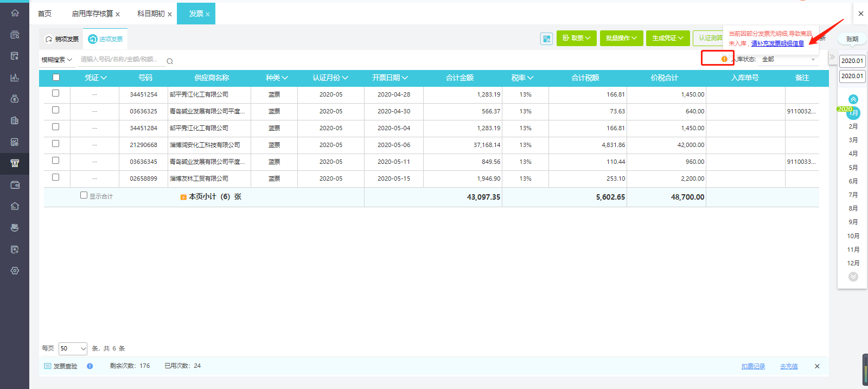Switch to the 首页 tab
The height and width of the screenshot is (389, 868).
pyautogui.click(x=45, y=14)
